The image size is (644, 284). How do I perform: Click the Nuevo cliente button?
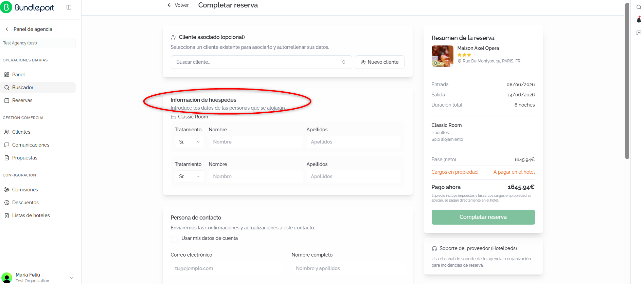[x=379, y=62]
